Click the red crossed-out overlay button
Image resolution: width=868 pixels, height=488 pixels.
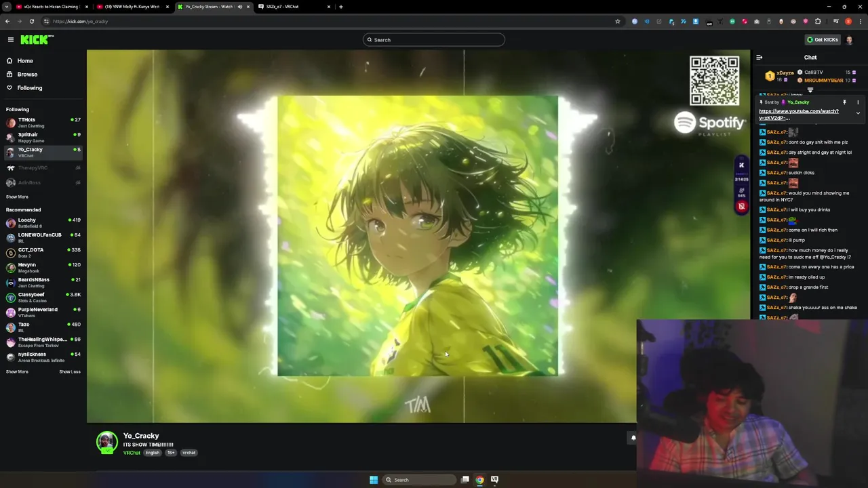point(741,207)
